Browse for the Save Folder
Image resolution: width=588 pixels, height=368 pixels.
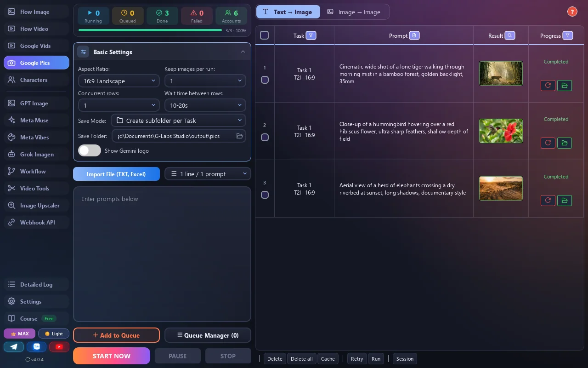pos(239,136)
